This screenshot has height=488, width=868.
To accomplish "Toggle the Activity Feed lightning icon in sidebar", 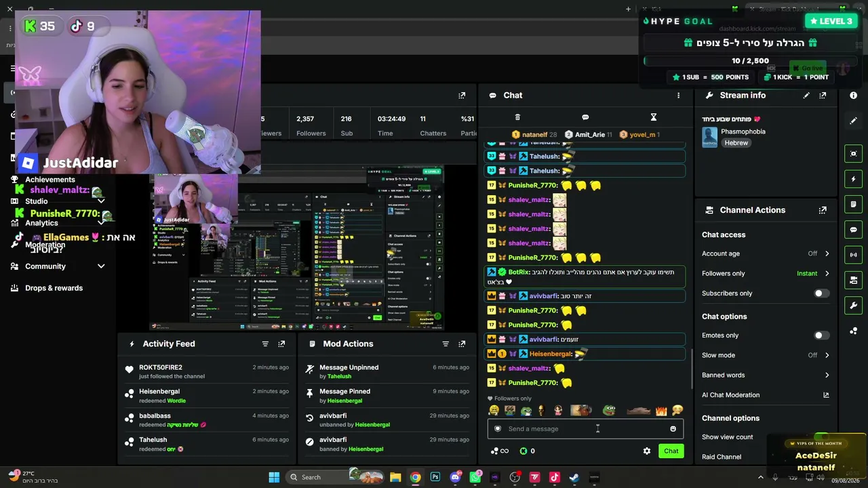I will pos(853,179).
